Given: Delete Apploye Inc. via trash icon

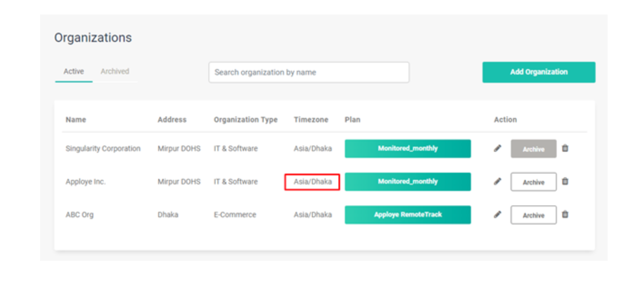Looking at the screenshot, I should click(x=565, y=181).
